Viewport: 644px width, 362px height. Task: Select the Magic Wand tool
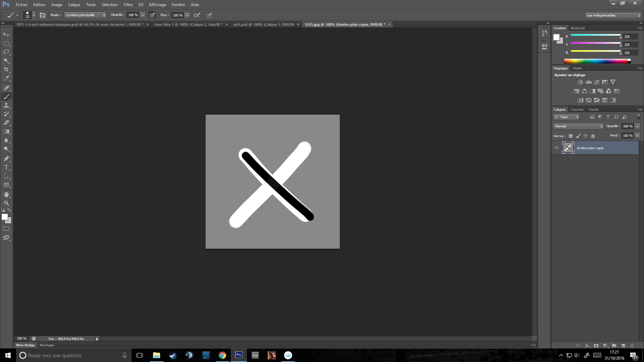pyautogui.click(x=6, y=61)
